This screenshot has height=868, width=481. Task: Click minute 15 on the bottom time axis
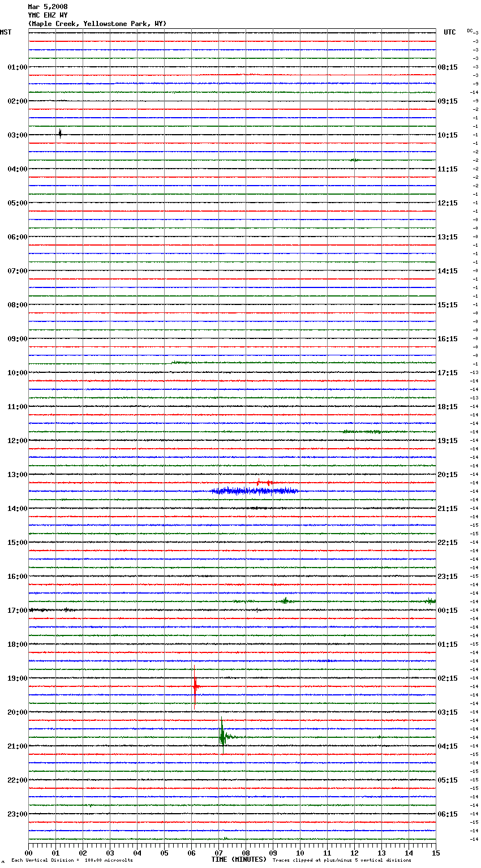[436, 853]
